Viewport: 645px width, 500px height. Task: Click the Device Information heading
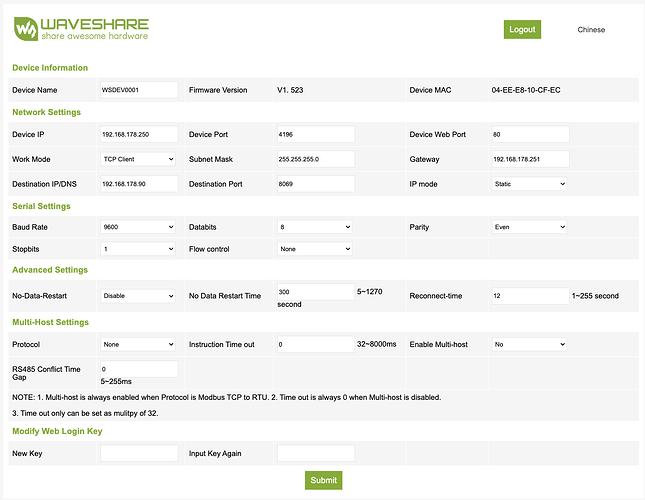(50, 68)
